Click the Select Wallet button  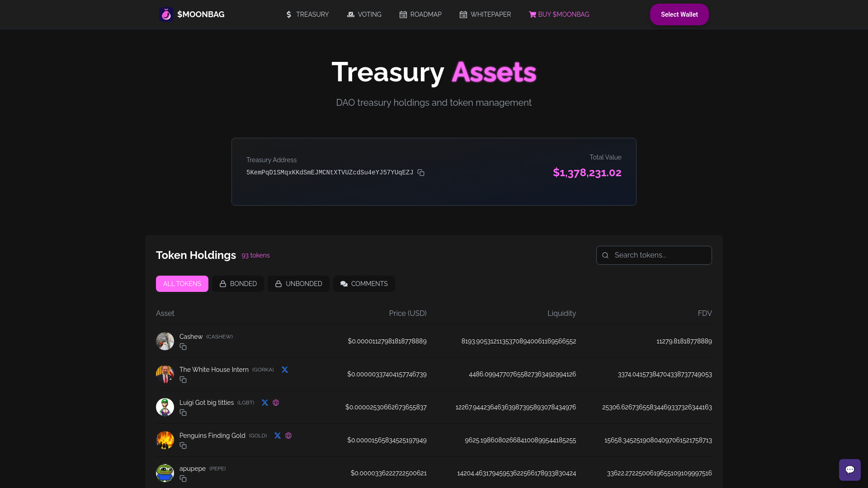pyautogui.click(x=679, y=14)
